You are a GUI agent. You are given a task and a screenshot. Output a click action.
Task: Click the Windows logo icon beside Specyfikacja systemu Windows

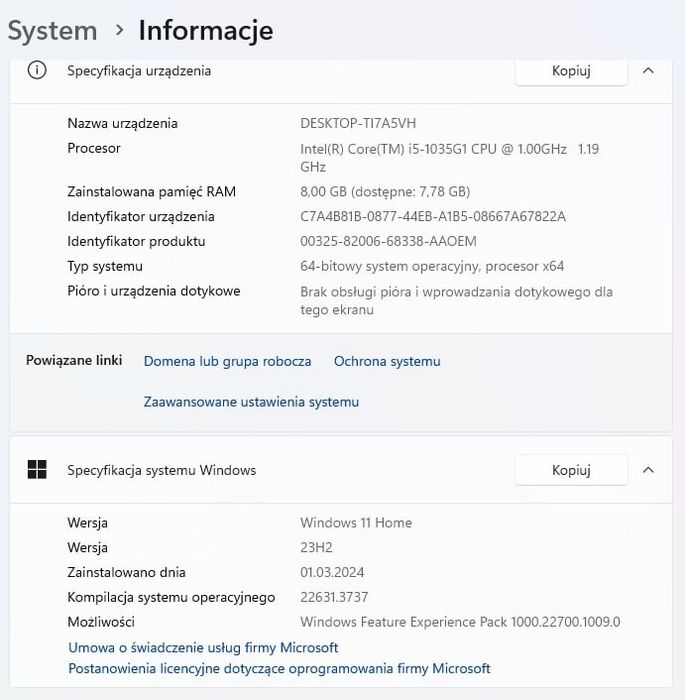pyautogui.click(x=37, y=470)
